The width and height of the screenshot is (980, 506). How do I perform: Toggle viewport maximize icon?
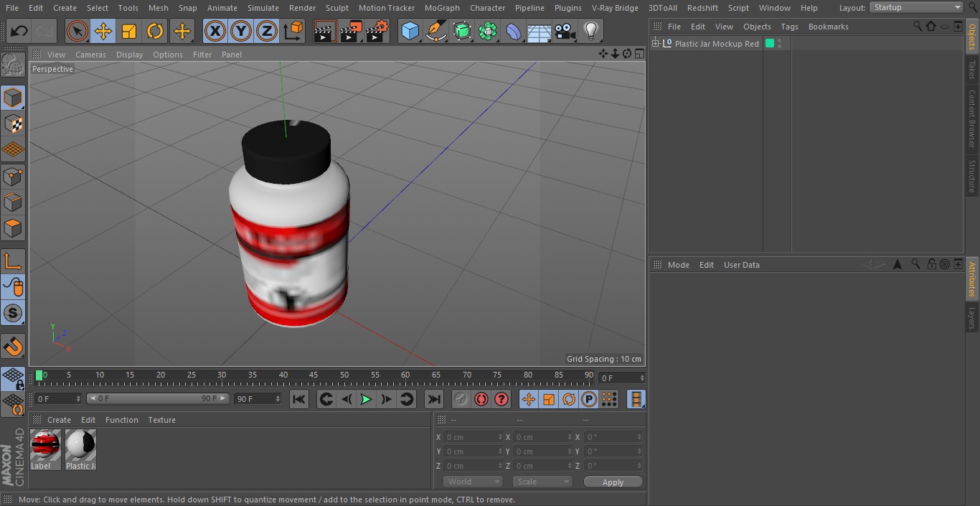639,54
